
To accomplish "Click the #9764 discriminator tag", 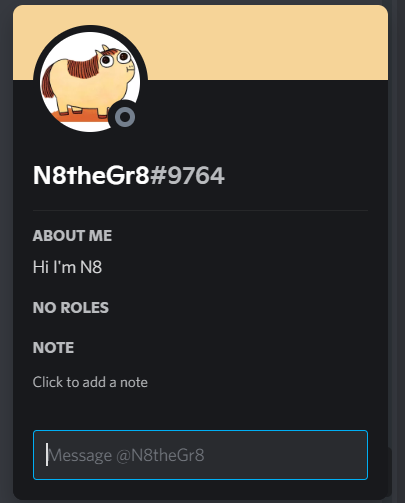I will (187, 176).
